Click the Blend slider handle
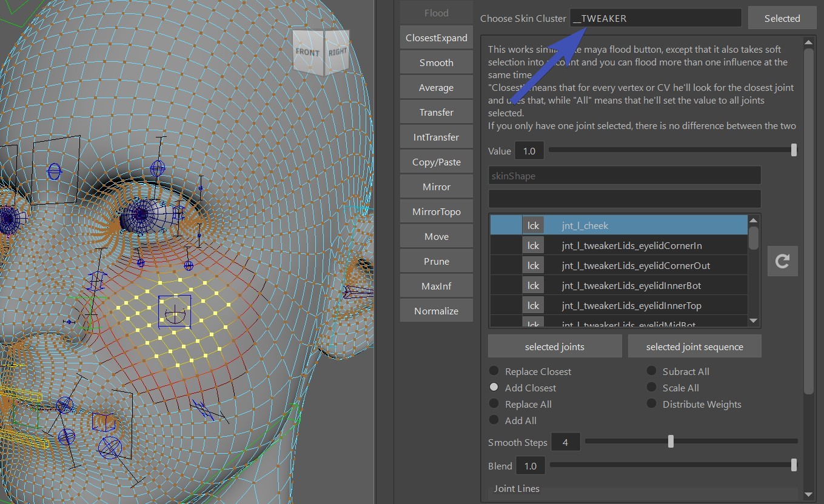 794,465
